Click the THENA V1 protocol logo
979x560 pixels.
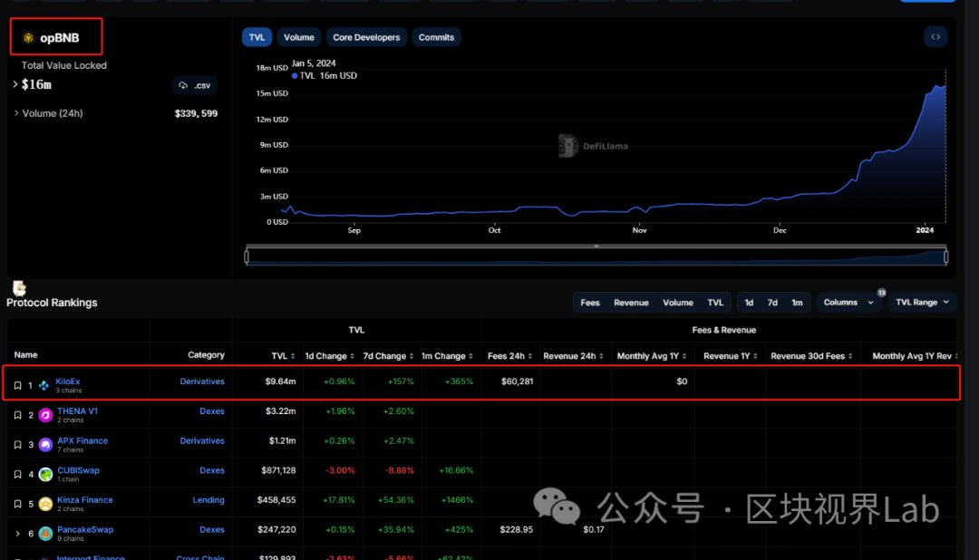coord(45,415)
